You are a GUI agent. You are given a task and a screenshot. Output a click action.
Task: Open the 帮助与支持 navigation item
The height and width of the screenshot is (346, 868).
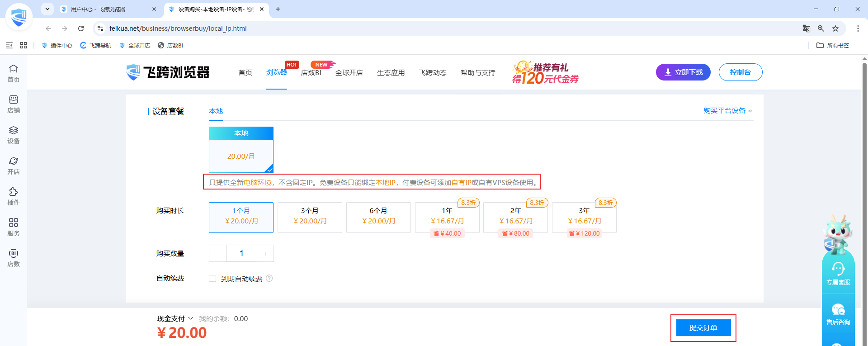click(x=478, y=72)
